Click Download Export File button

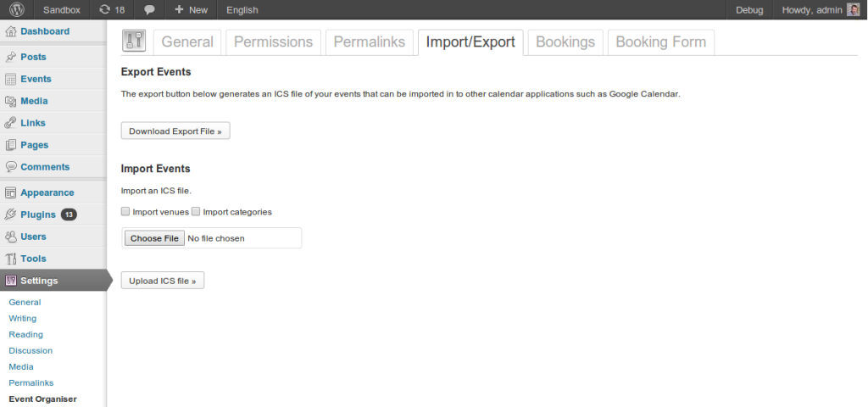175,131
